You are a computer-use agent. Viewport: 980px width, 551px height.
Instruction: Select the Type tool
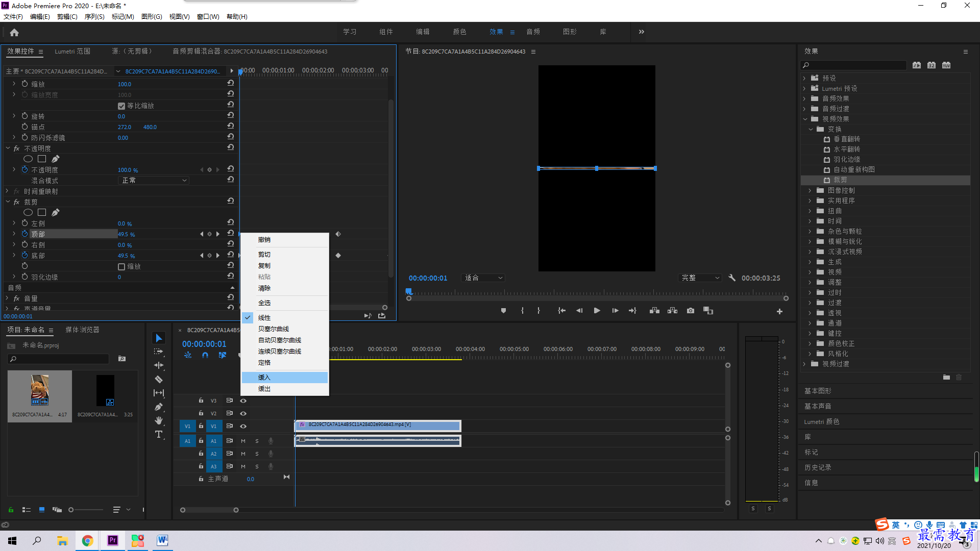(159, 434)
